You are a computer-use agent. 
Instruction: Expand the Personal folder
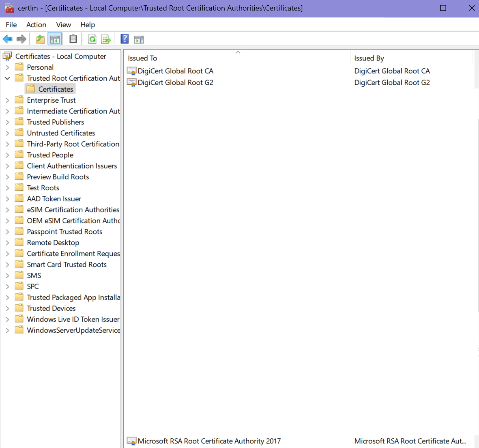[x=8, y=67]
